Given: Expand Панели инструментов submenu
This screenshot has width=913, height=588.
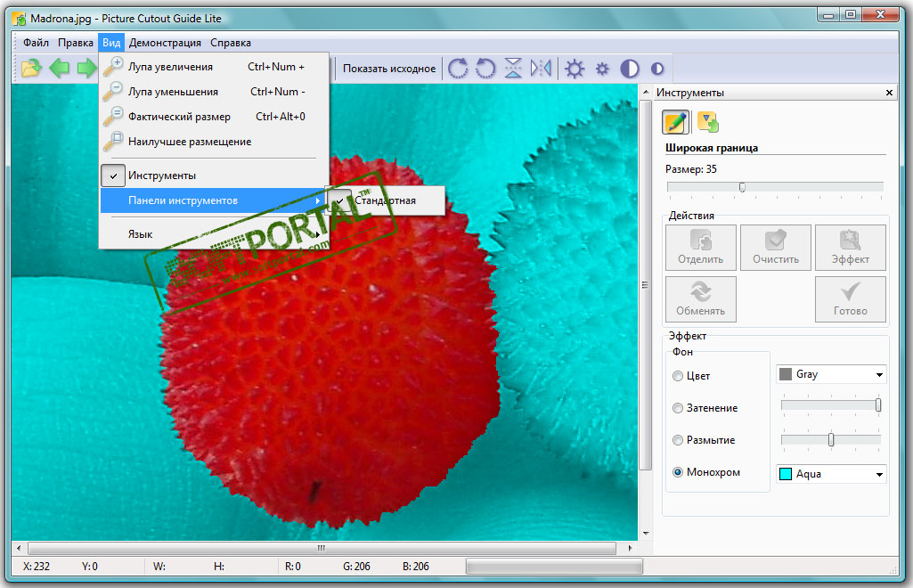Looking at the screenshot, I should coord(212,200).
